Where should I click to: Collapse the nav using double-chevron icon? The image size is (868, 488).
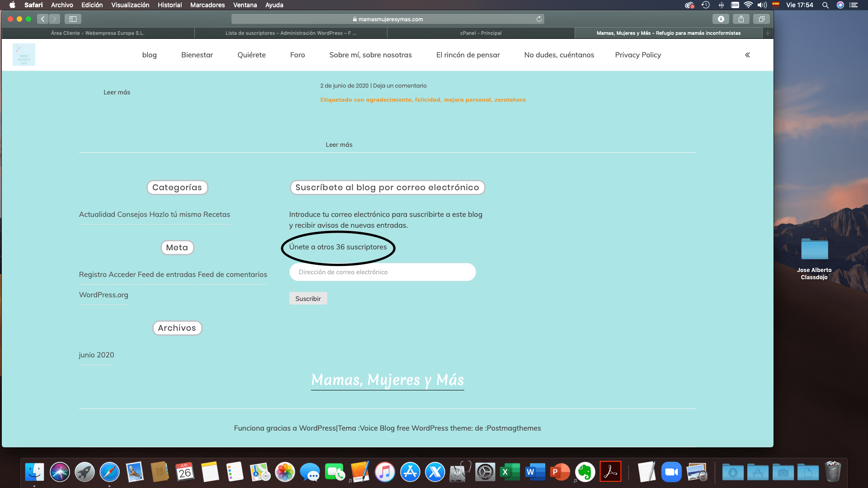(x=747, y=55)
